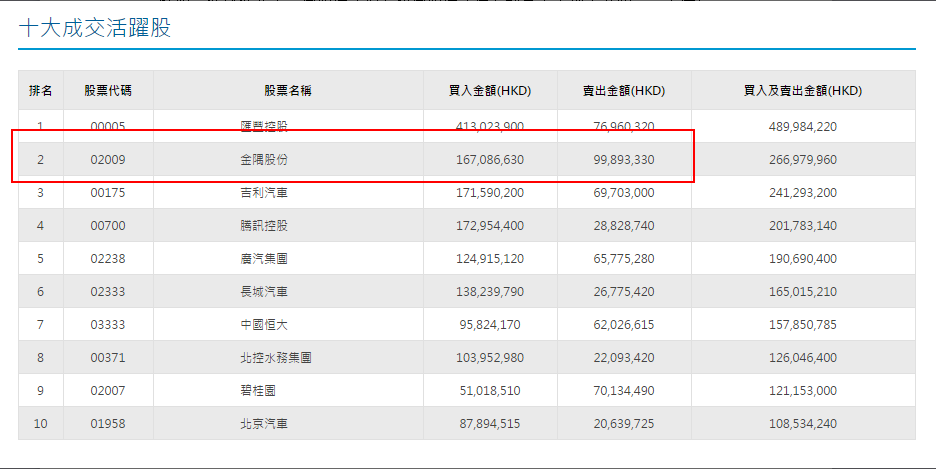Click buy amount 103,952,980
The image size is (936, 469).
(490, 357)
